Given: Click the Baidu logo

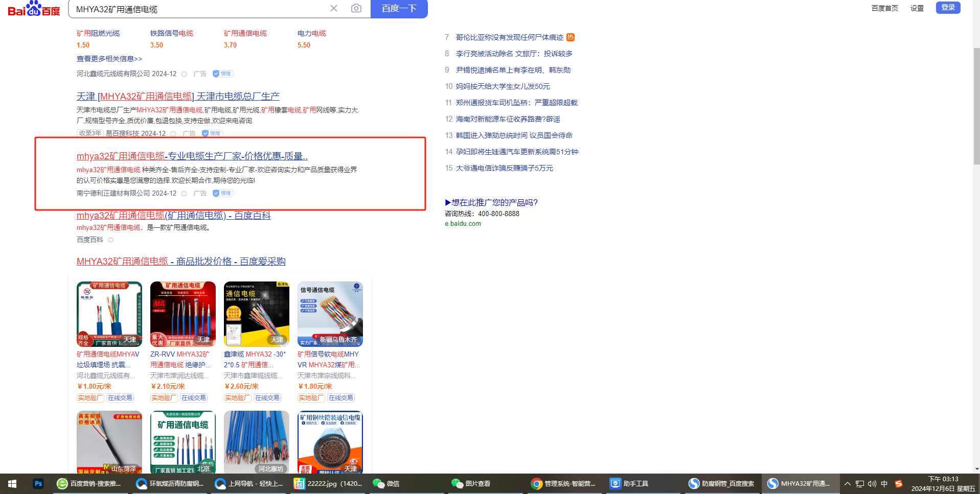Looking at the screenshot, I should coord(34,9).
